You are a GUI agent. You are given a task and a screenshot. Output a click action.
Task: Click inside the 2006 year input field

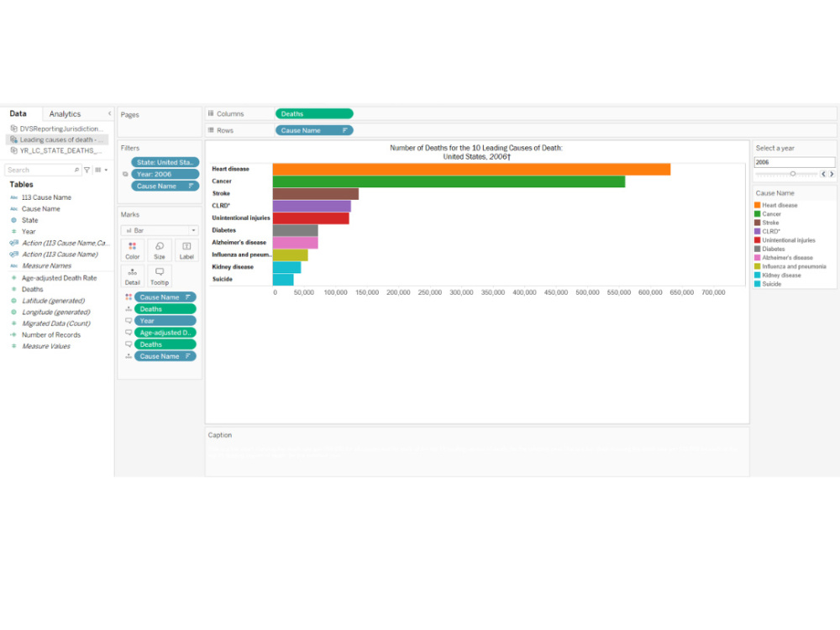coord(794,161)
